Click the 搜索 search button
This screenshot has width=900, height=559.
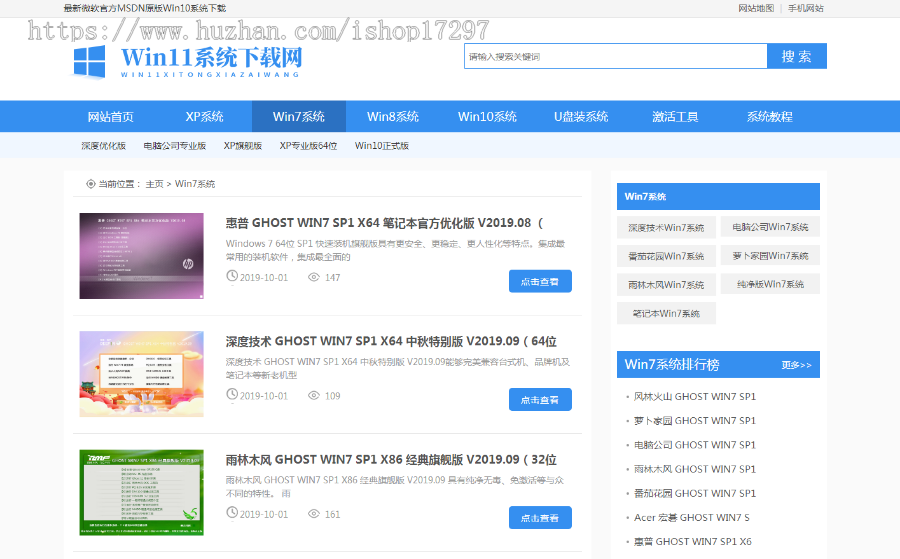(797, 56)
